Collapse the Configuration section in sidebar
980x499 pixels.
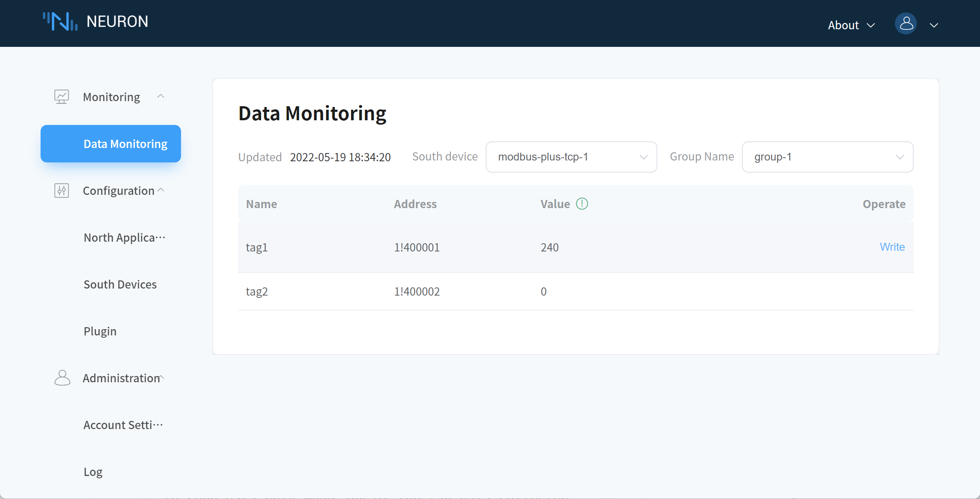[x=161, y=190]
